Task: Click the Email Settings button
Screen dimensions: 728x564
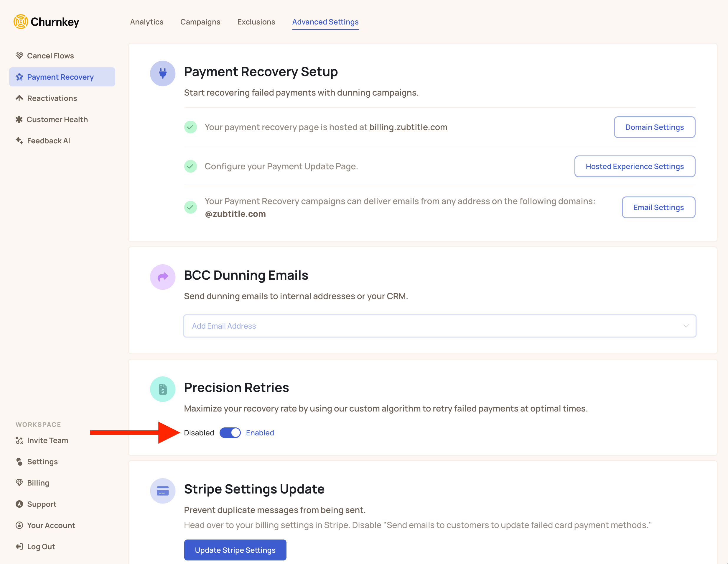Action: point(658,207)
